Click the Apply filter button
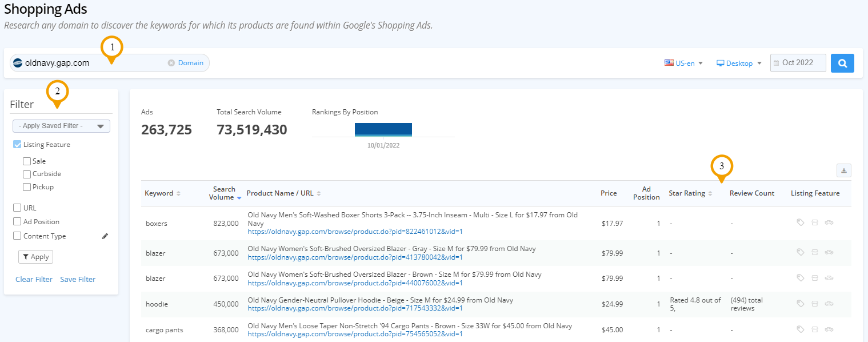The height and width of the screenshot is (342, 868). pos(35,257)
